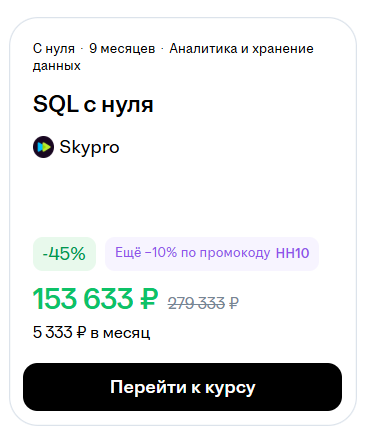
Task: Click the "в месяц" text
Action: [x=120, y=333]
